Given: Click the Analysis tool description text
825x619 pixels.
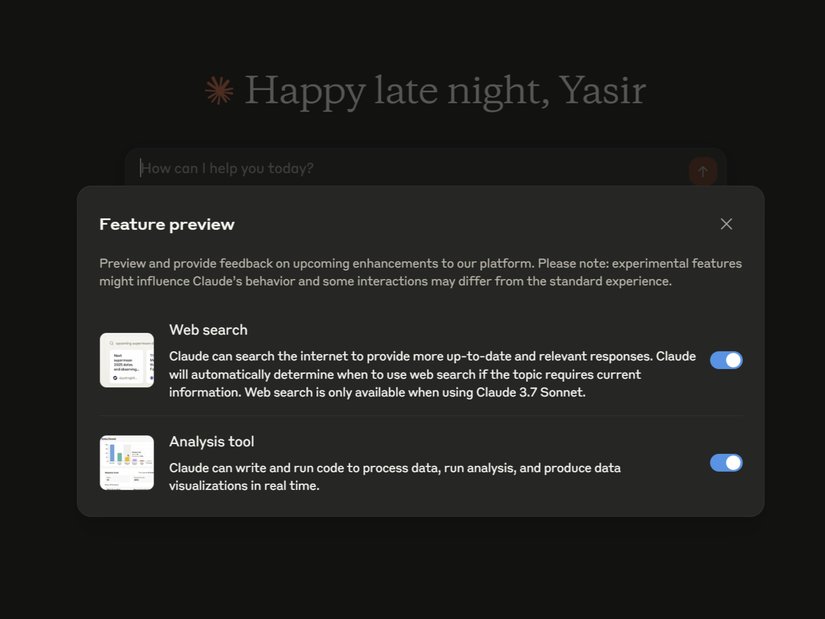Looking at the screenshot, I should click(395, 477).
